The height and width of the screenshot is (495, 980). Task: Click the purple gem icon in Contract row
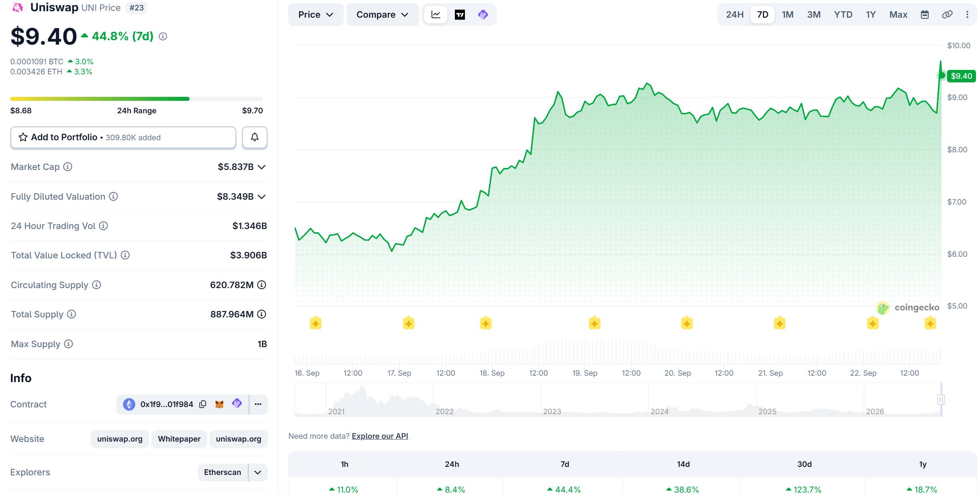(x=237, y=403)
